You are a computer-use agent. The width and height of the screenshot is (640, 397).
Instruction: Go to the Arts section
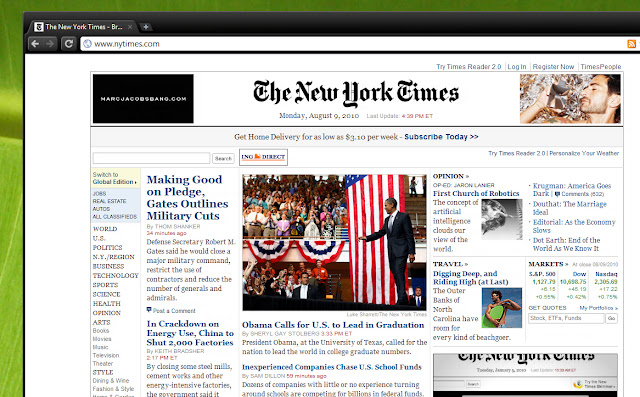pos(101,323)
